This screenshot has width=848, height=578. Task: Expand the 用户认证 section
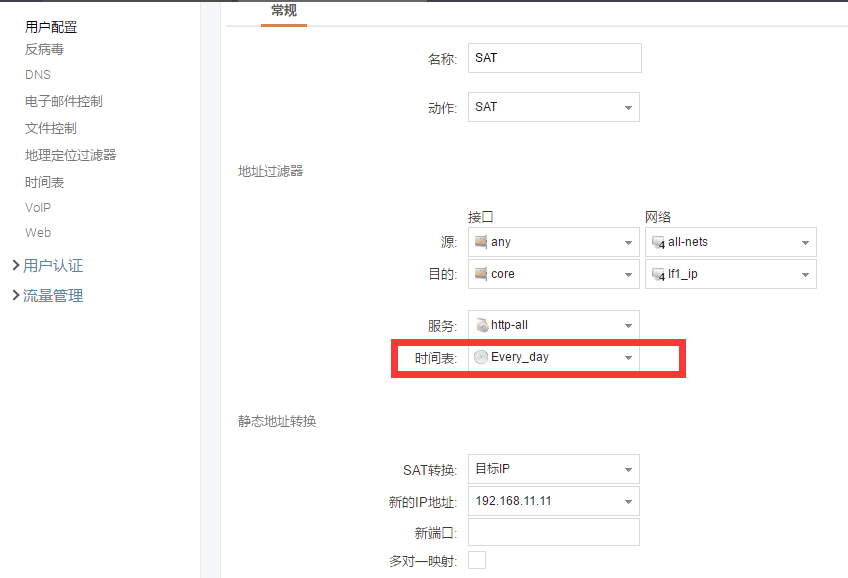(x=48, y=265)
